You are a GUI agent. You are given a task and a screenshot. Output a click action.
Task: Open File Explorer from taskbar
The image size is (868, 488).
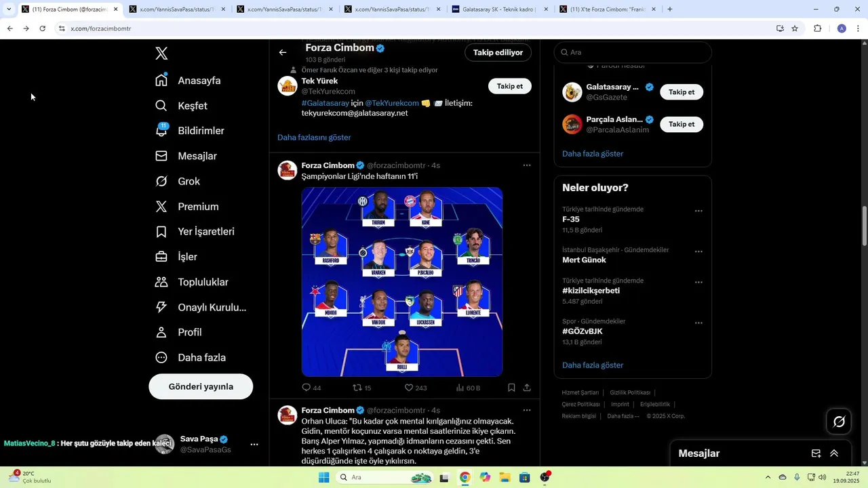tap(505, 477)
